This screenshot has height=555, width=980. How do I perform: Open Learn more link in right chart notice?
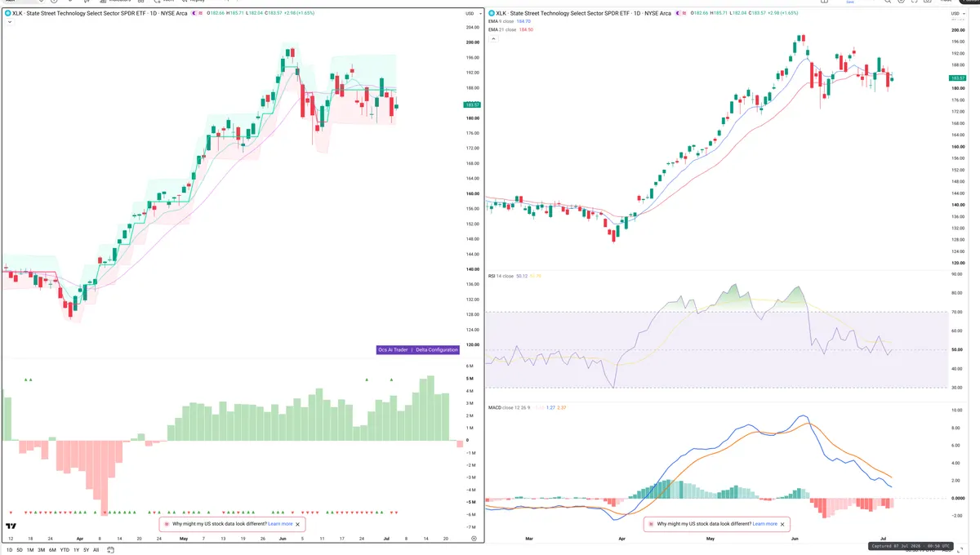click(x=765, y=524)
